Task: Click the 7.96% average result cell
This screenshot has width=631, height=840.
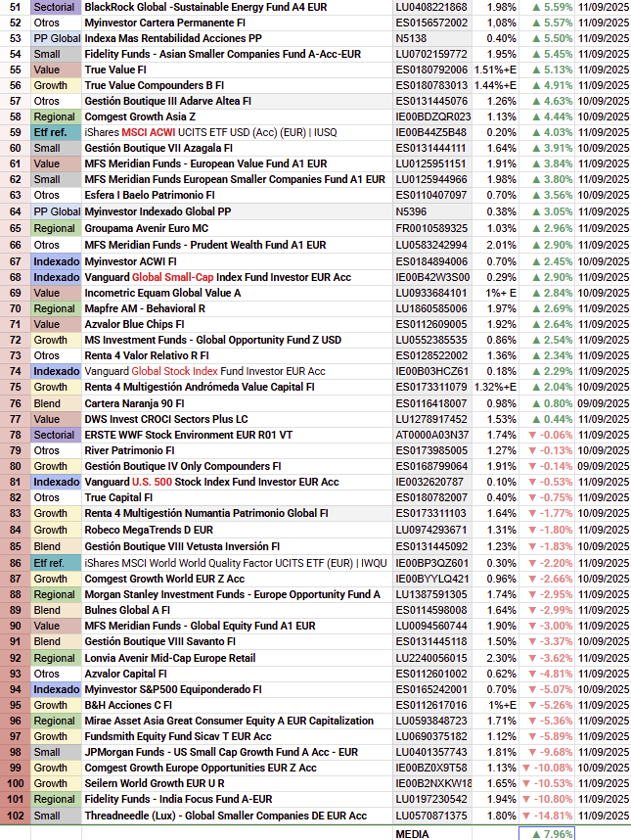Action: click(547, 833)
